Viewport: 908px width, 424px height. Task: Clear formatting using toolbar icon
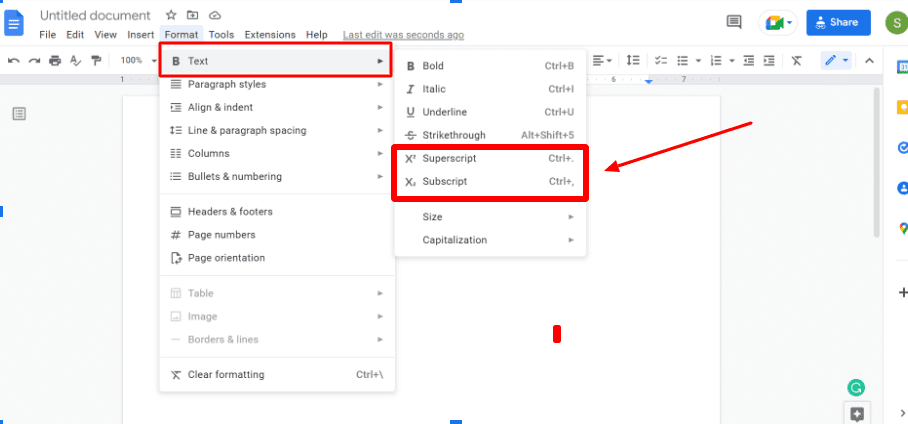[x=796, y=60]
